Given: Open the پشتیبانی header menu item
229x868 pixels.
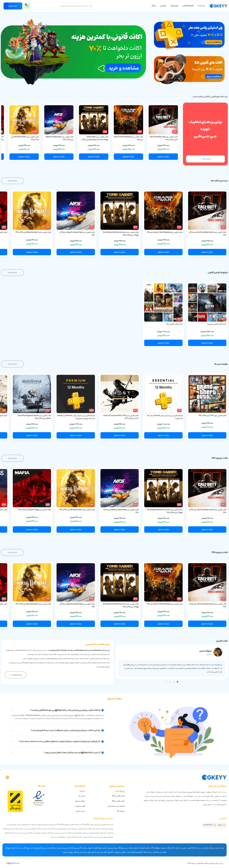Looking at the screenshot, I should pos(163,6).
